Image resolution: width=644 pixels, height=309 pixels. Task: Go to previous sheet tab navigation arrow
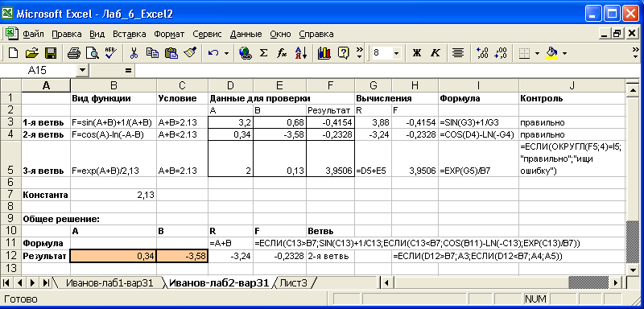(x=19, y=282)
